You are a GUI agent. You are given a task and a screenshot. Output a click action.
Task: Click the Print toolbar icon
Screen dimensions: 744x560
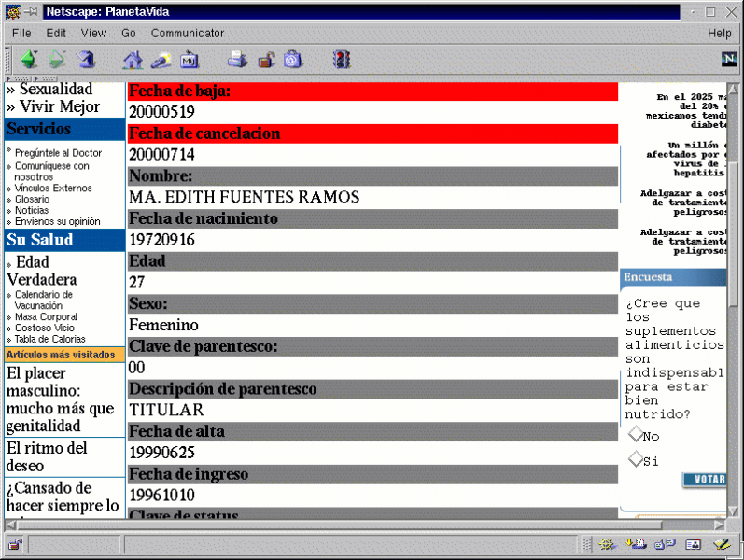point(238,60)
